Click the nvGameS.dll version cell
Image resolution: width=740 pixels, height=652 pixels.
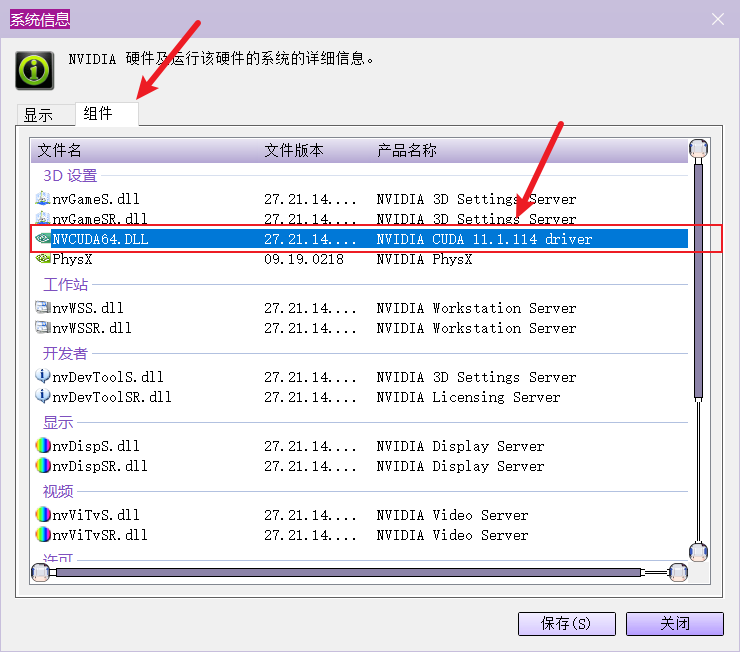[x=310, y=199]
